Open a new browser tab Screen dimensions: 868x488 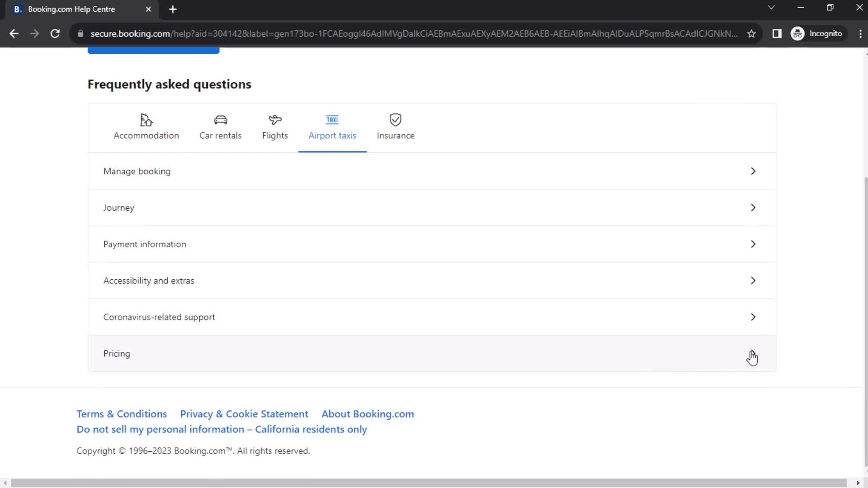173,9
